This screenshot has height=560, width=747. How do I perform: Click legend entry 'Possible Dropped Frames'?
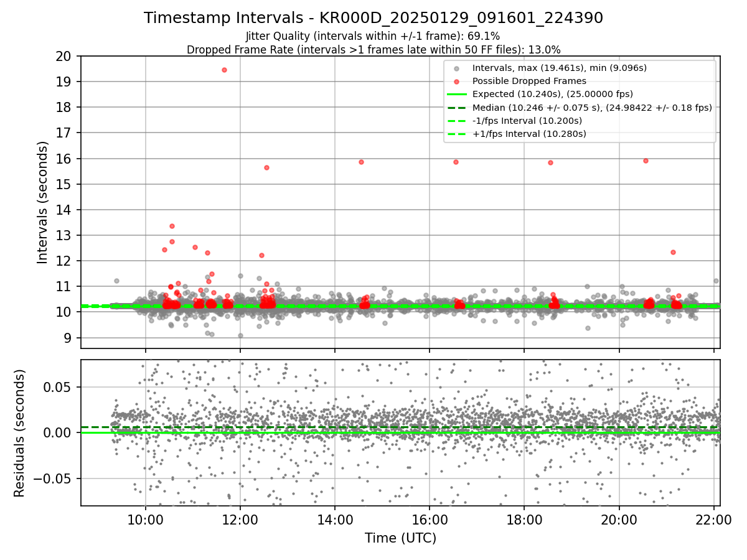point(529,81)
